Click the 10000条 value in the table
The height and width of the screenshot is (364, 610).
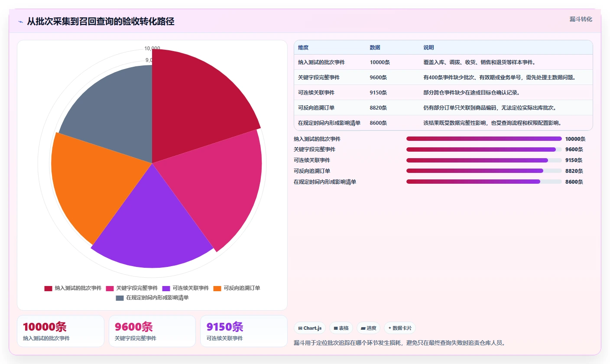coord(380,62)
